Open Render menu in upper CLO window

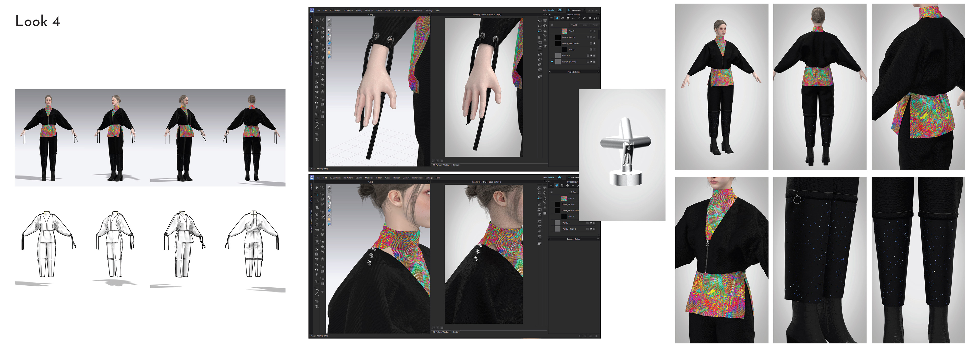point(396,11)
